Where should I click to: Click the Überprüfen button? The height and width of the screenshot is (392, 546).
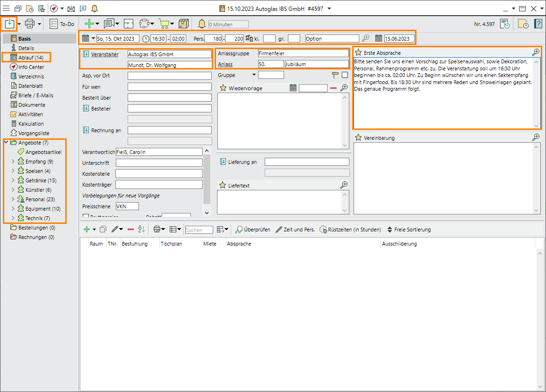coord(253,230)
